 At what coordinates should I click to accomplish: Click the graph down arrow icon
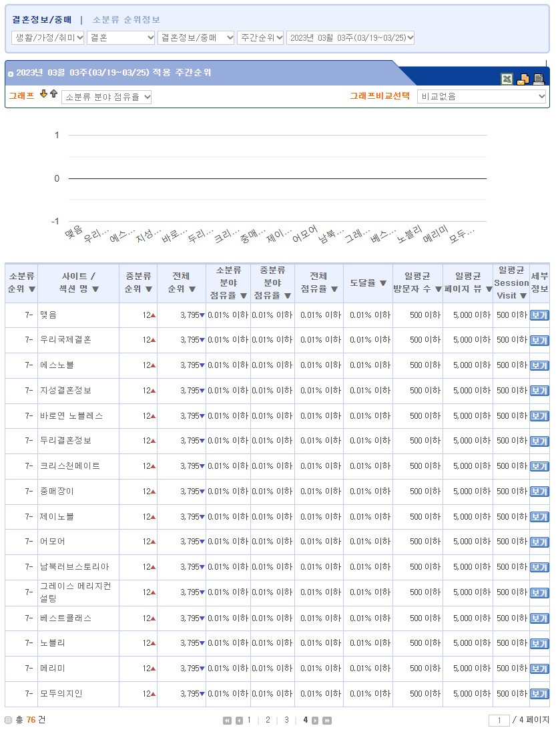pos(44,94)
